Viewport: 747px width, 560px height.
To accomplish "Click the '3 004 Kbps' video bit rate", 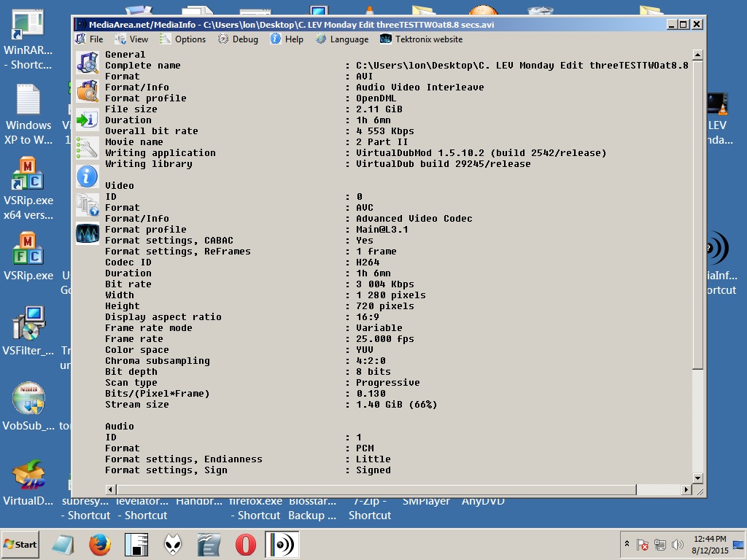I will pos(385,284).
